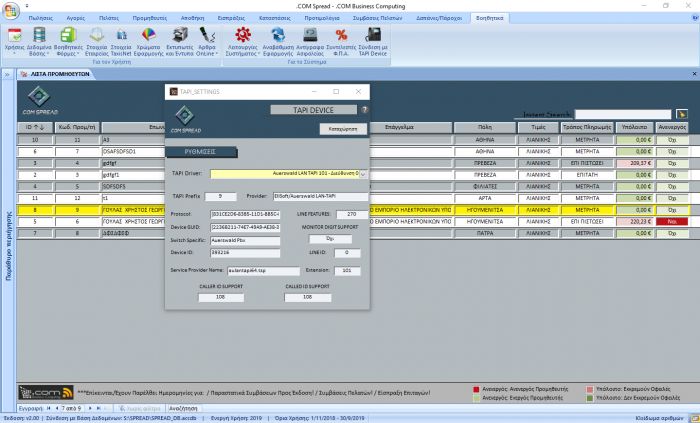
Task: Click Αναβάθμιση Εφαρμογής update icon
Action: point(278,35)
